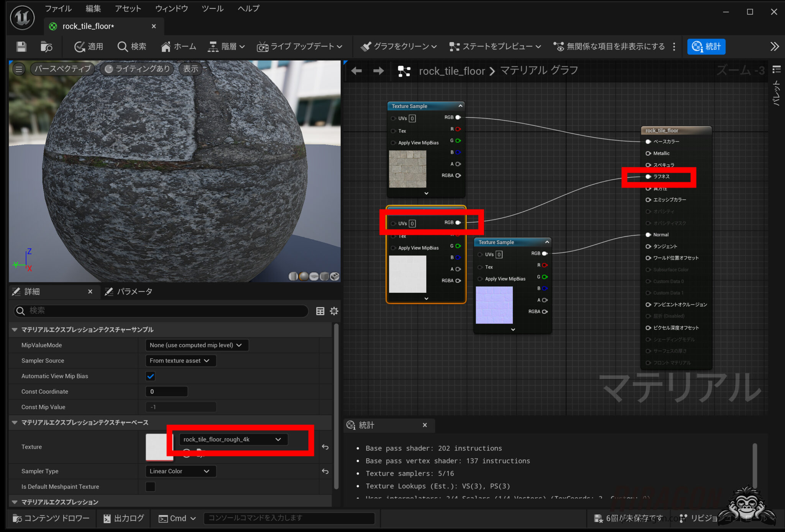785x532 pixels.
Task: Browse to this asset in Content Browser
Action: [46, 46]
